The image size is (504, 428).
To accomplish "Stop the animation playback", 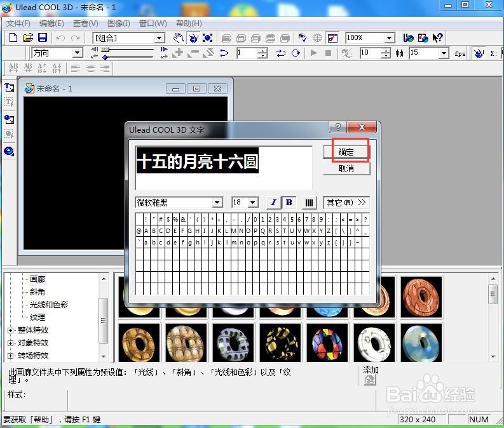I will (x=328, y=53).
